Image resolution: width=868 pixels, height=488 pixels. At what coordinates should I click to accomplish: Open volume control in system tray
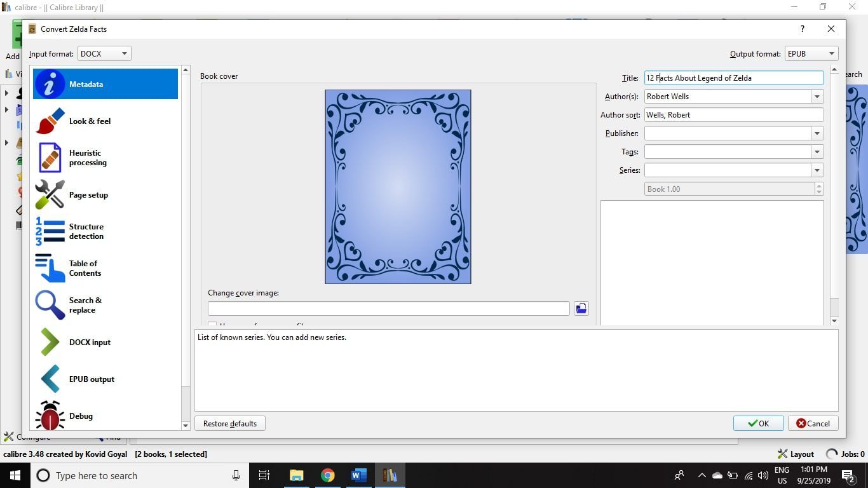pyautogui.click(x=763, y=475)
